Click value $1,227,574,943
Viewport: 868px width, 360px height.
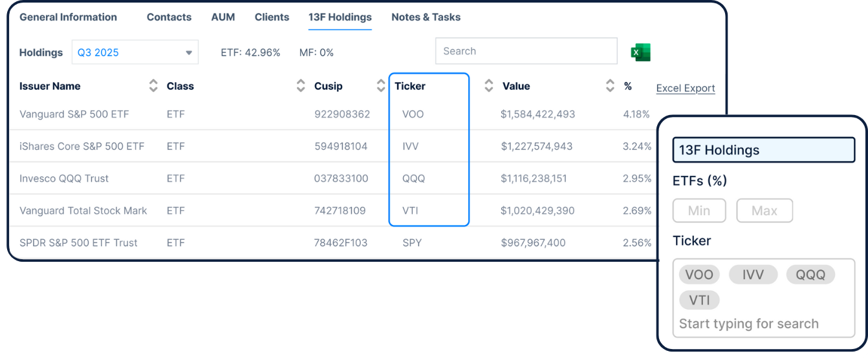537,146
